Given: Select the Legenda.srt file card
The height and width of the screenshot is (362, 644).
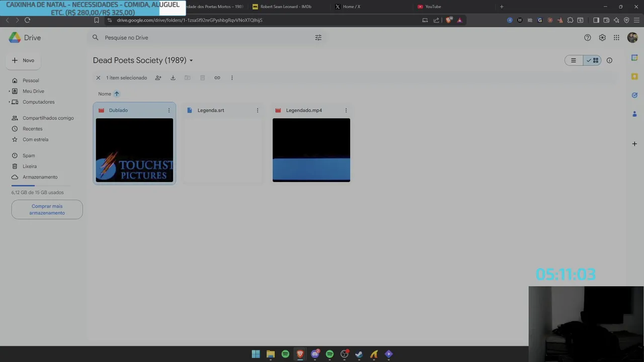Looking at the screenshot, I should [x=223, y=144].
